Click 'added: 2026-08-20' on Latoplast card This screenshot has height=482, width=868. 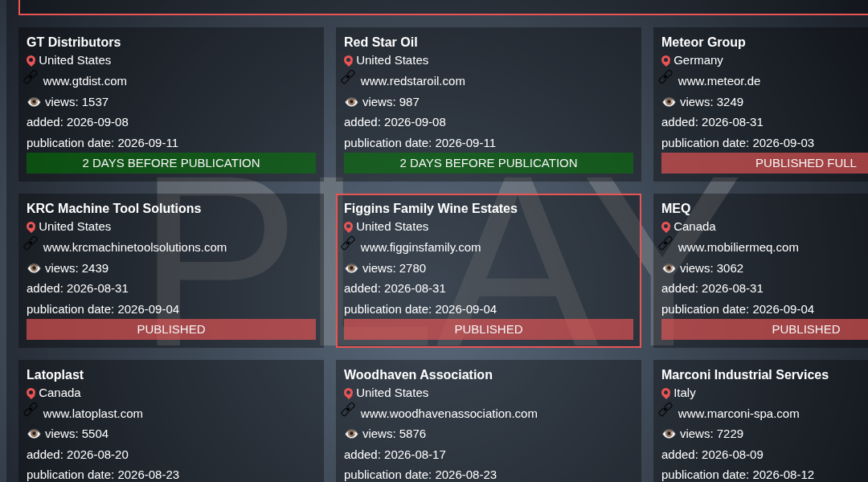(77, 455)
